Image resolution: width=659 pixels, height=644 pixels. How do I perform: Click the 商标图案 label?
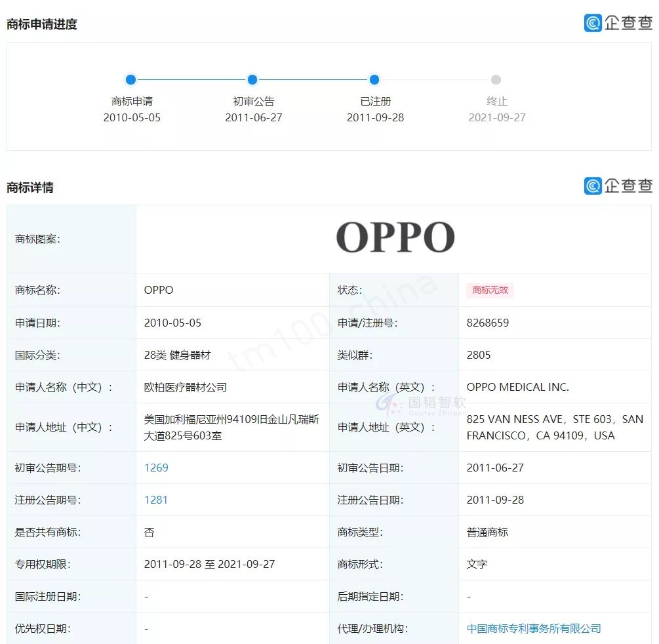[37, 239]
